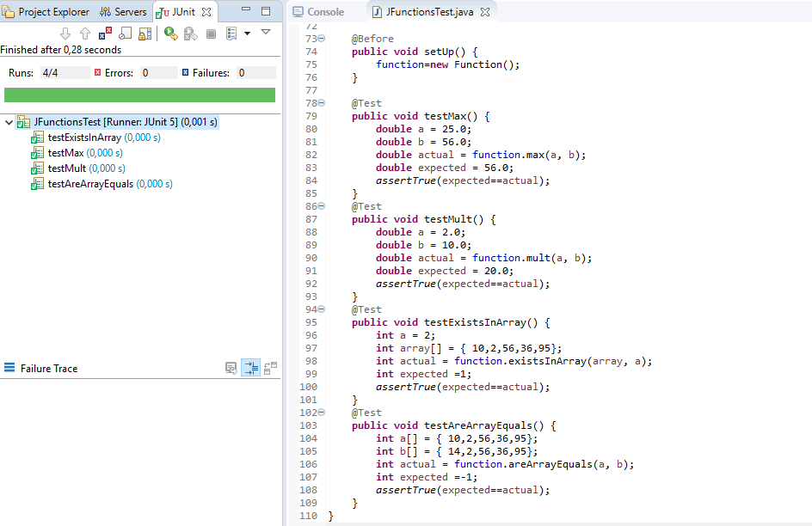The width and height of the screenshot is (812, 526).
Task: Toggle Show Skipped Tests Only icon
Action: pos(126,34)
